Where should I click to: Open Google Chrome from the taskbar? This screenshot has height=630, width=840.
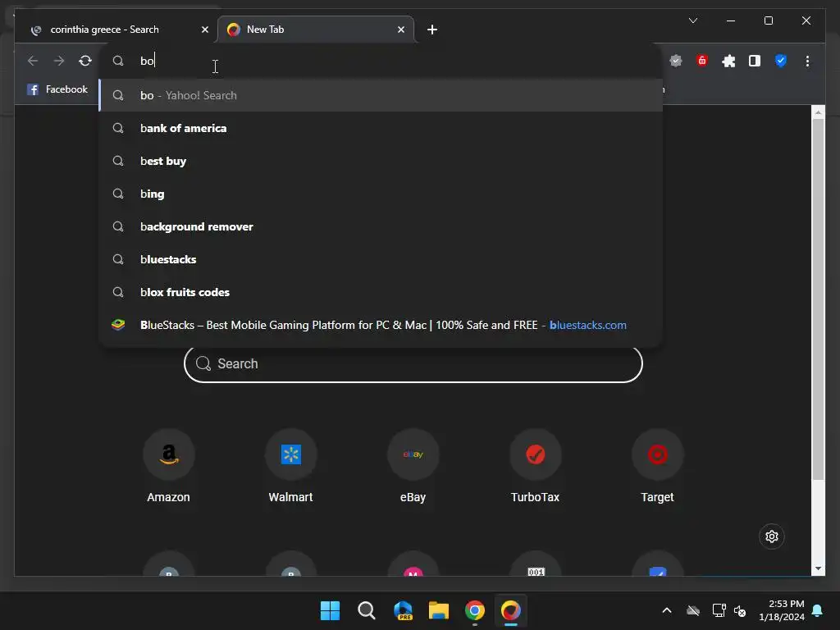point(475,610)
